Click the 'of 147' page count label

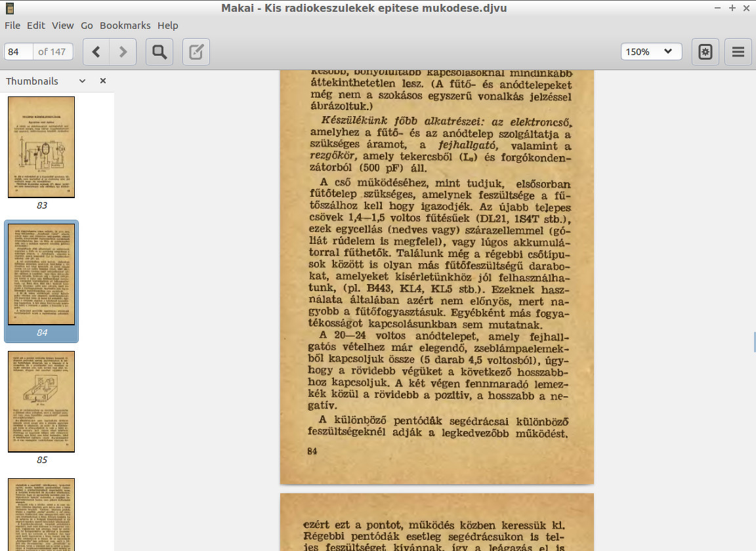pos(52,52)
